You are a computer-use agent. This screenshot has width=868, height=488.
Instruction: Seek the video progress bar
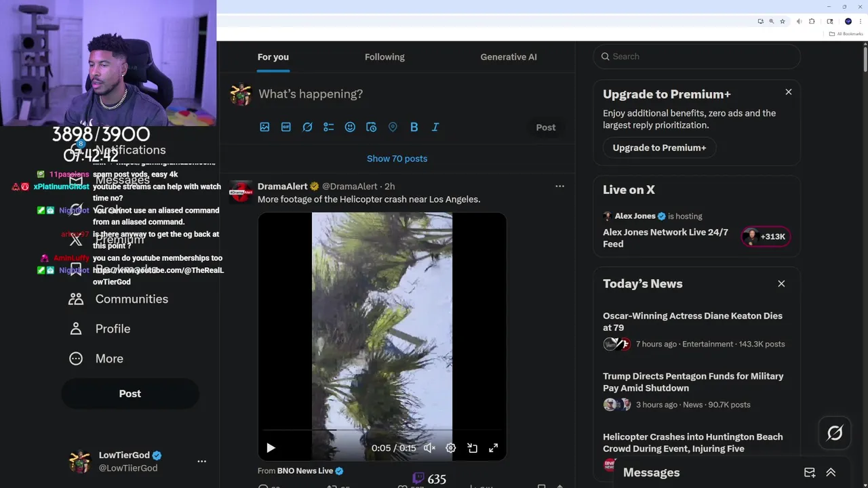382,430
